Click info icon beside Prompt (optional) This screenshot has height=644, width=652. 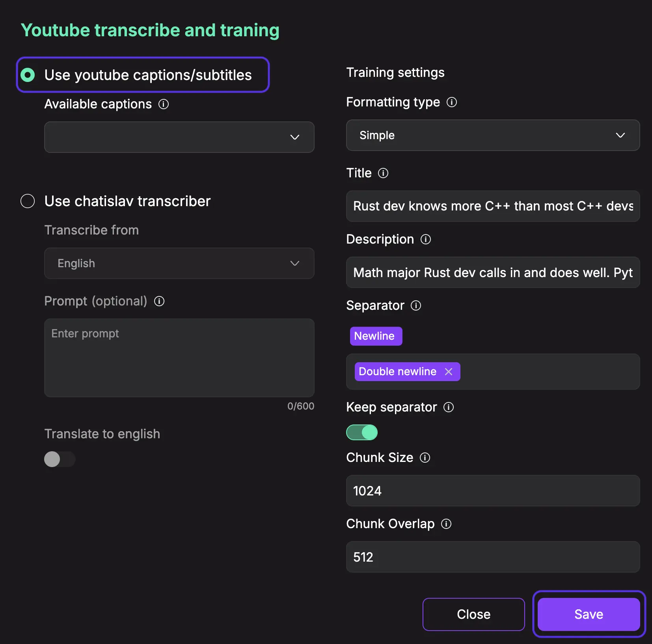coord(159,301)
